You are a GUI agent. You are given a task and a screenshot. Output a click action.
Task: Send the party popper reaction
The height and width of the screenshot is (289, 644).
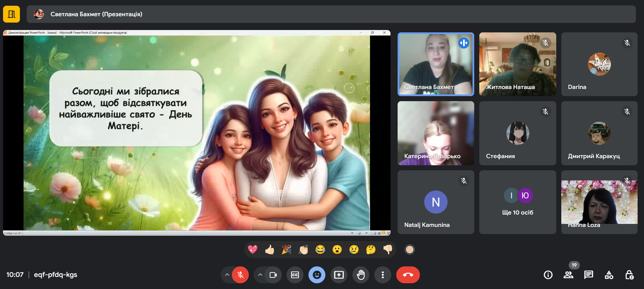(x=287, y=250)
